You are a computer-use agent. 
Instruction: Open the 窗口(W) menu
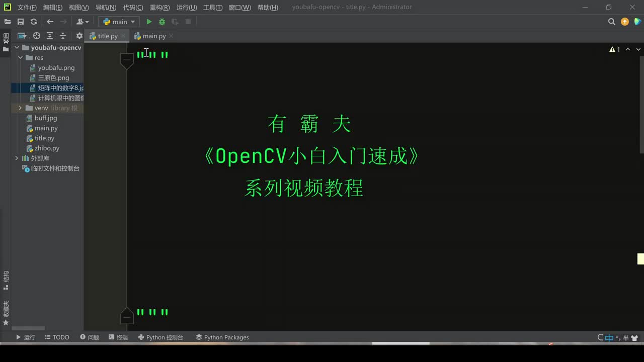(x=240, y=8)
